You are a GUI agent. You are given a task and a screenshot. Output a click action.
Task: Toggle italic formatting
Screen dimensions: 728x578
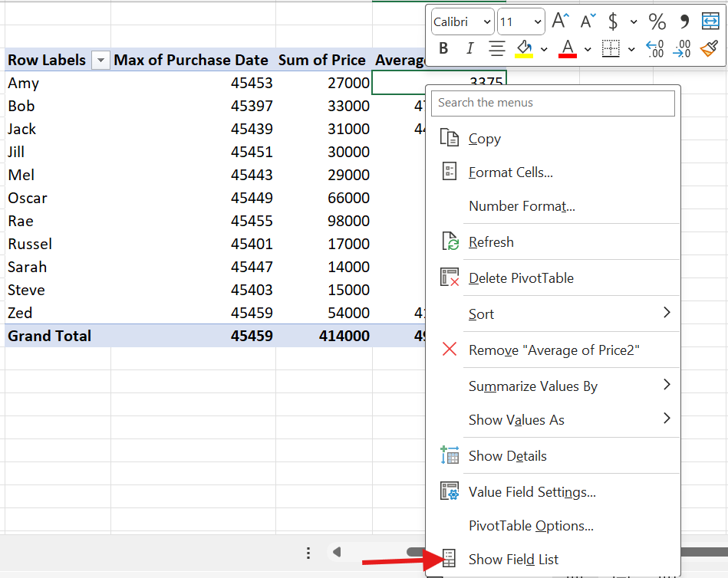469,48
